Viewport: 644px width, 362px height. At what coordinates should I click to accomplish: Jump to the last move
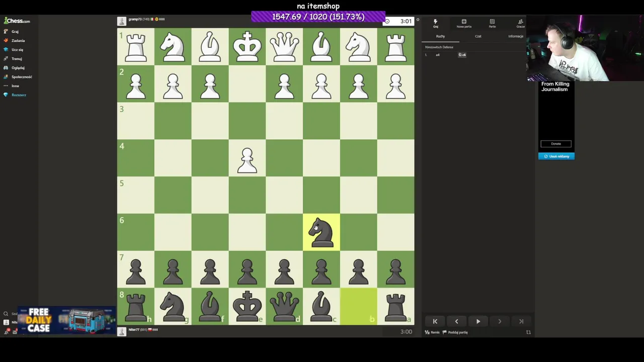pos(521,321)
